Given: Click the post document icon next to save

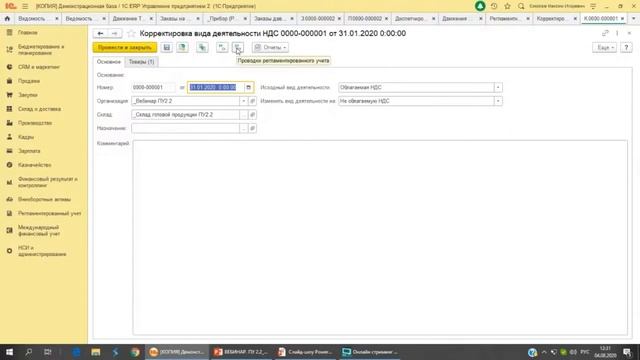Looking at the screenshot, I should click(x=182, y=47).
